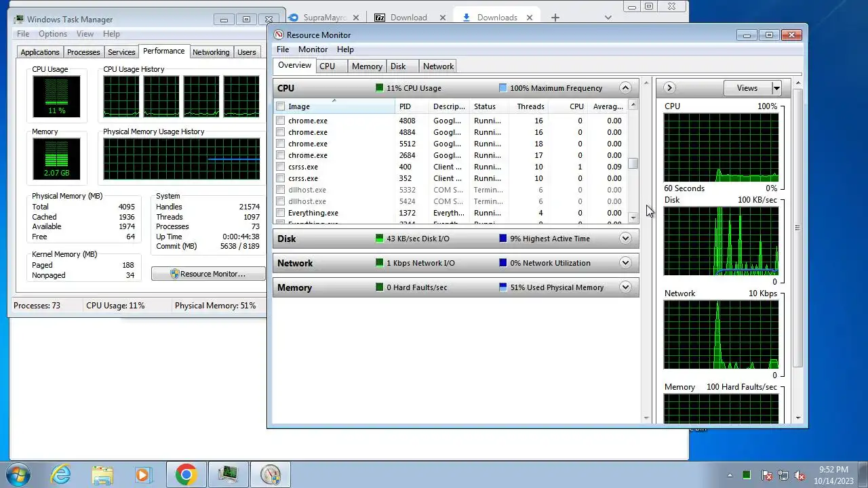Check the chrome.exe PID 4884 checkbox

pyautogui.click(x=280, y=132)
